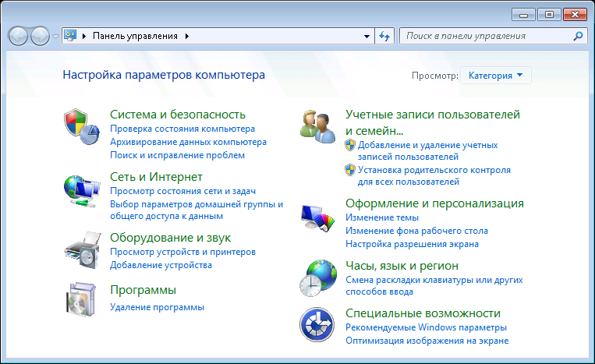Click Оптимизация изображения на экране link
595x364 pixels.
(x=427, y=341)
